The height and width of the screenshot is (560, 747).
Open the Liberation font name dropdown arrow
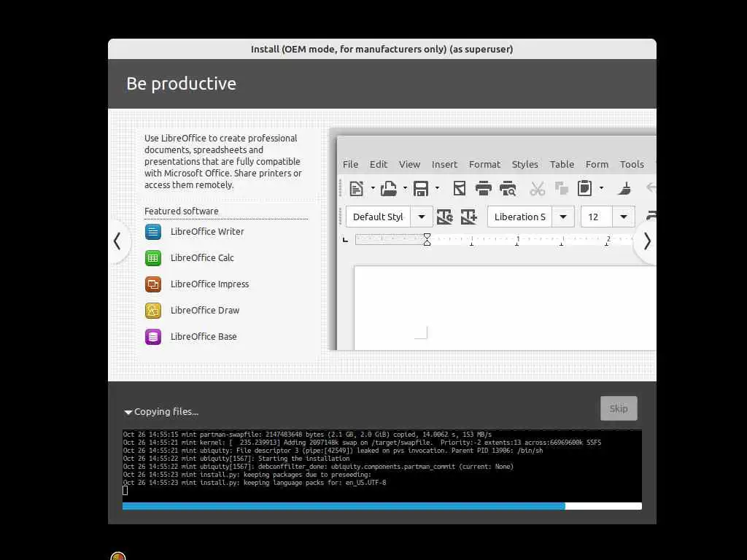point(563,217)
